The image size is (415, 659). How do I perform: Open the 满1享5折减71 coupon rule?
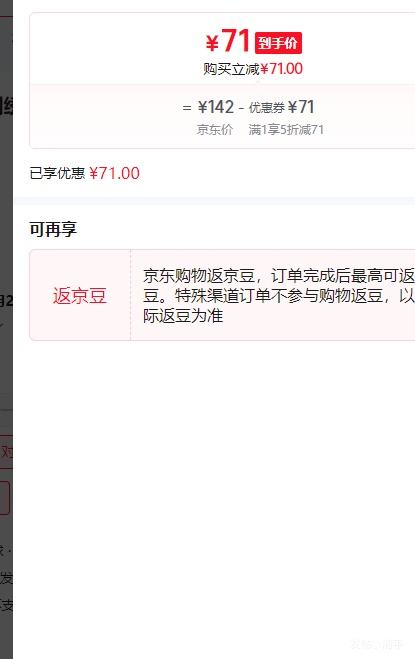click(286, 130)
